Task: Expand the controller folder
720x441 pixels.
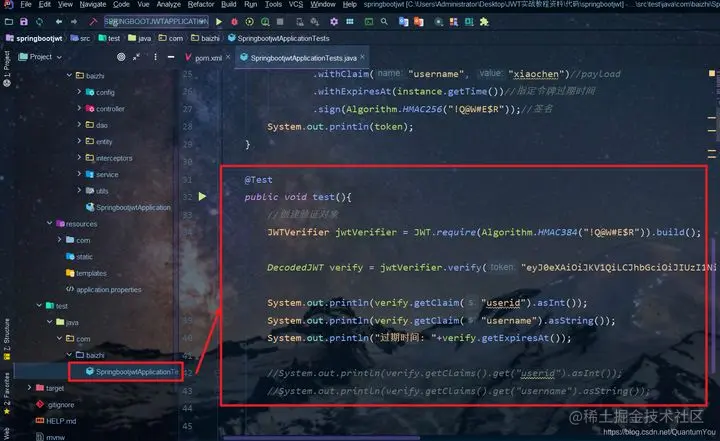Action: pos(79,108)
